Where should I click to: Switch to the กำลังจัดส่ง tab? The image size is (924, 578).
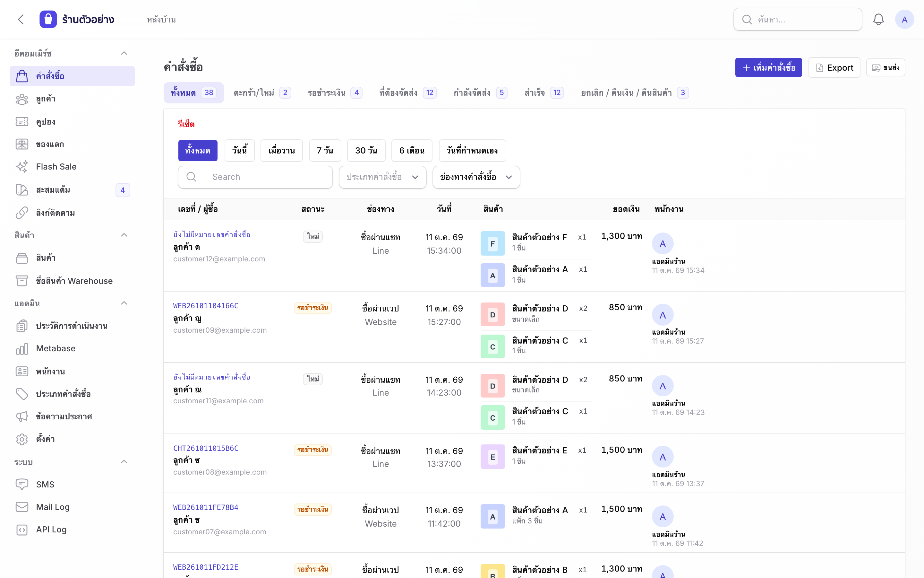480,92
